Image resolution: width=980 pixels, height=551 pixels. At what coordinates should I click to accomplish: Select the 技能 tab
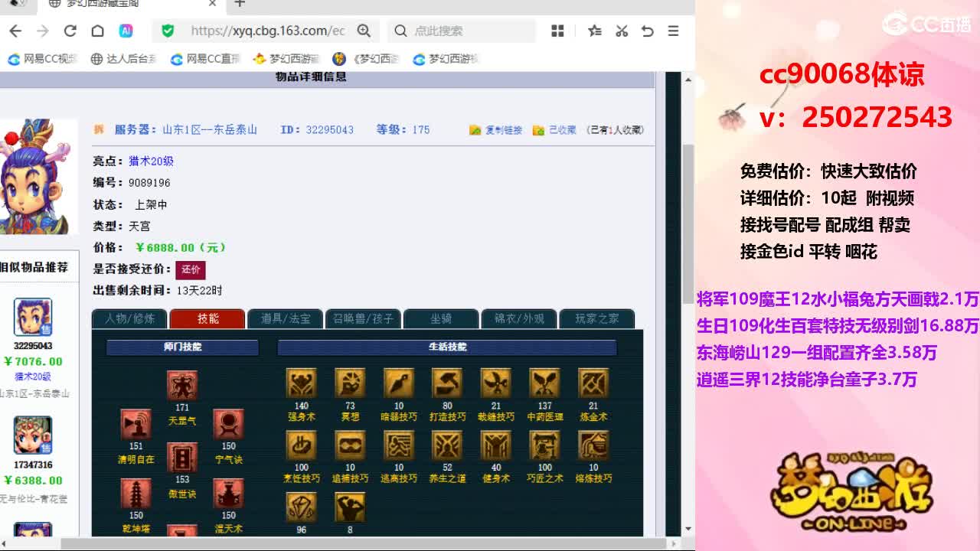point(207,318)
